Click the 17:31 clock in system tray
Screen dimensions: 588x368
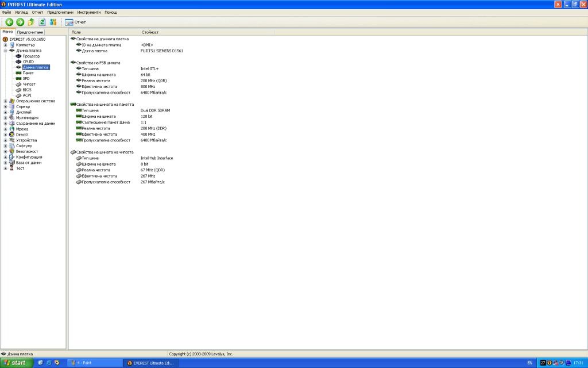(578, 363)
